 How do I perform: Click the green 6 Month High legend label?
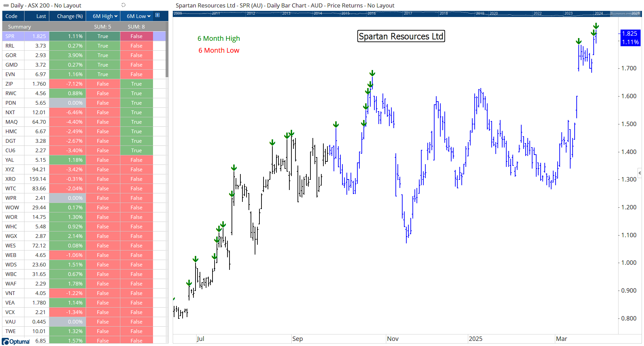(219, 39)
